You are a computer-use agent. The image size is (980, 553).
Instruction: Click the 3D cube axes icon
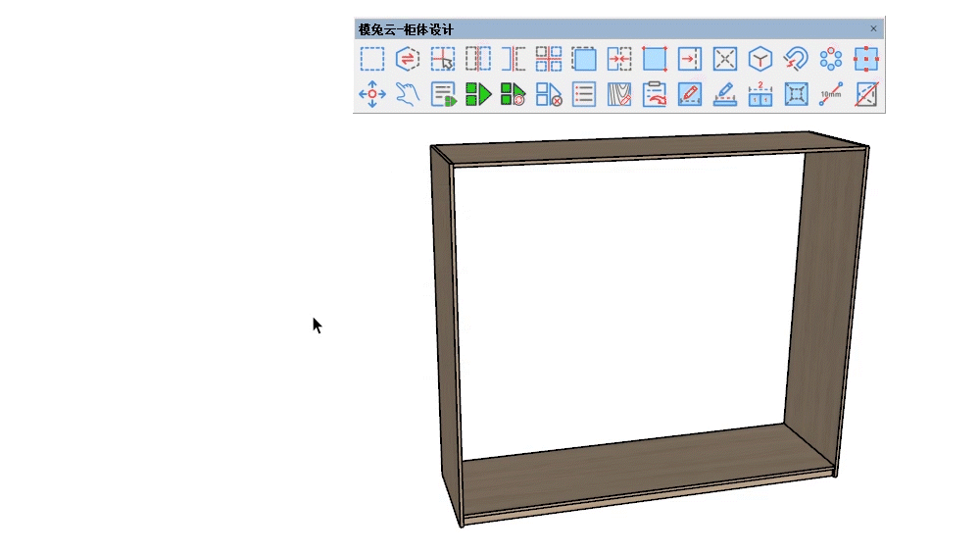(760, 60)
